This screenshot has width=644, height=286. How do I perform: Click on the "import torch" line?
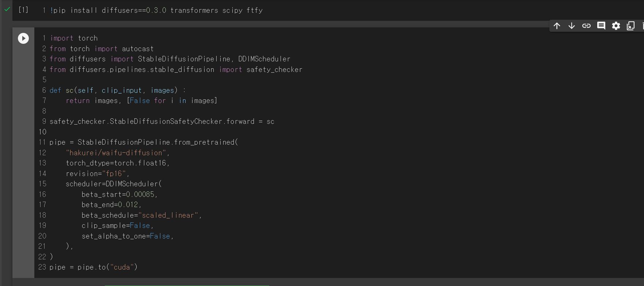point(74,38)
